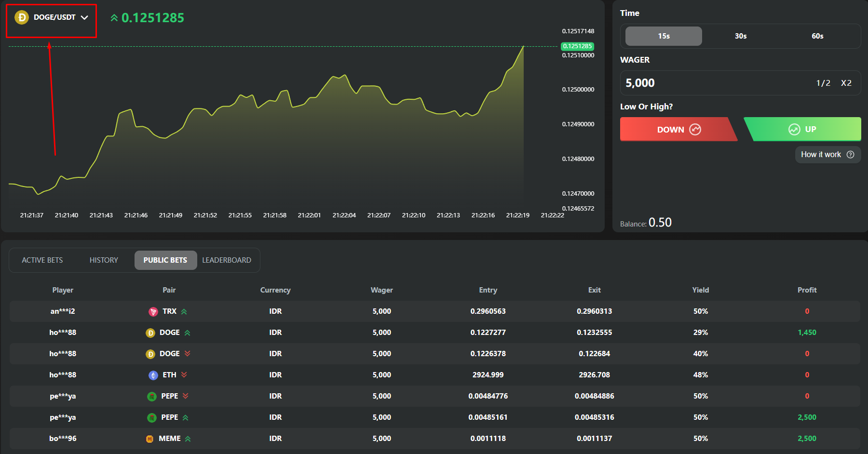Click the Entry column header
The width and height of the screenshot is (868, 454).
488,290
